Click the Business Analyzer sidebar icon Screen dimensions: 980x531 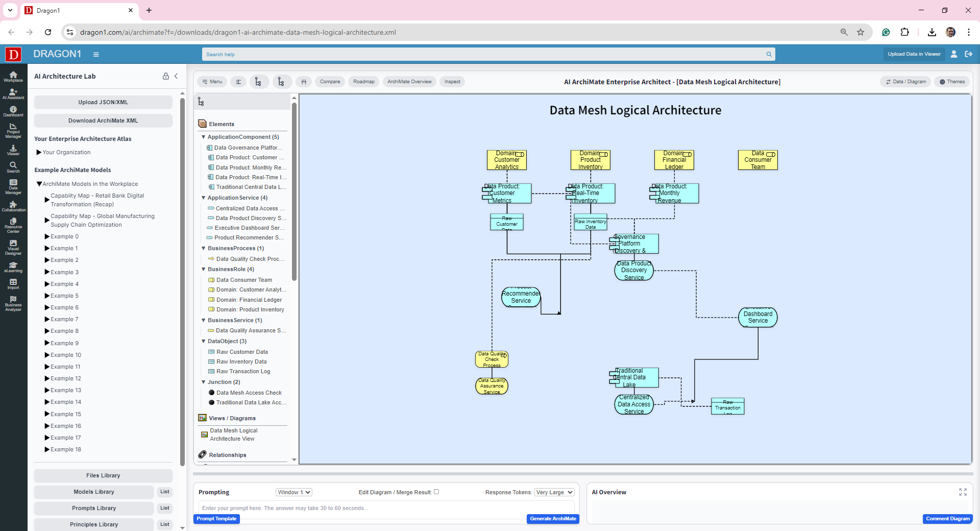(13, 303)
